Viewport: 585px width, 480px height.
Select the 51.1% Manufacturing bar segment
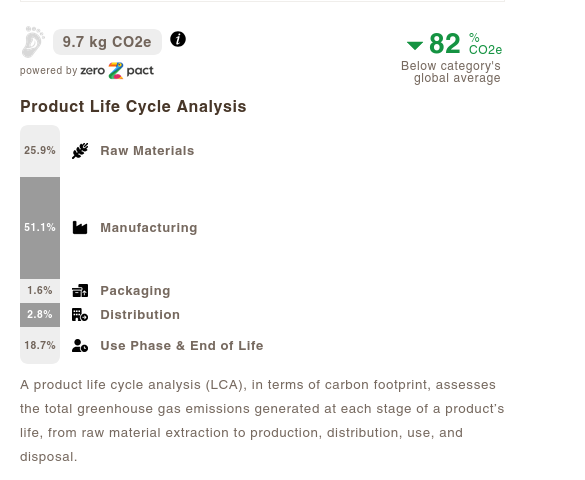coord(40,228)
